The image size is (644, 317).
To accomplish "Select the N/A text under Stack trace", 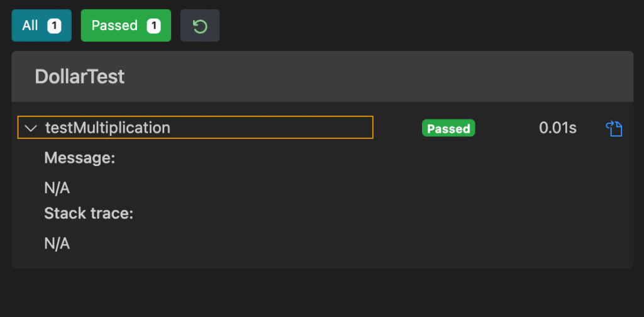I will point(57,244).
